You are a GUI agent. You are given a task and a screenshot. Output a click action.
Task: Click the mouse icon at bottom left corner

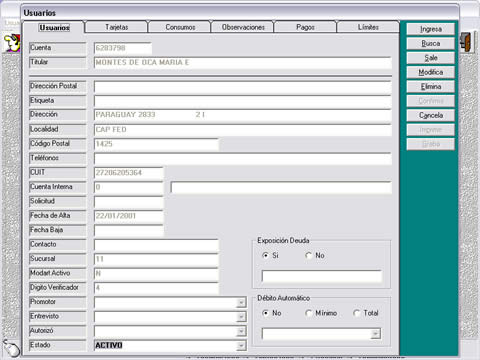11,348
